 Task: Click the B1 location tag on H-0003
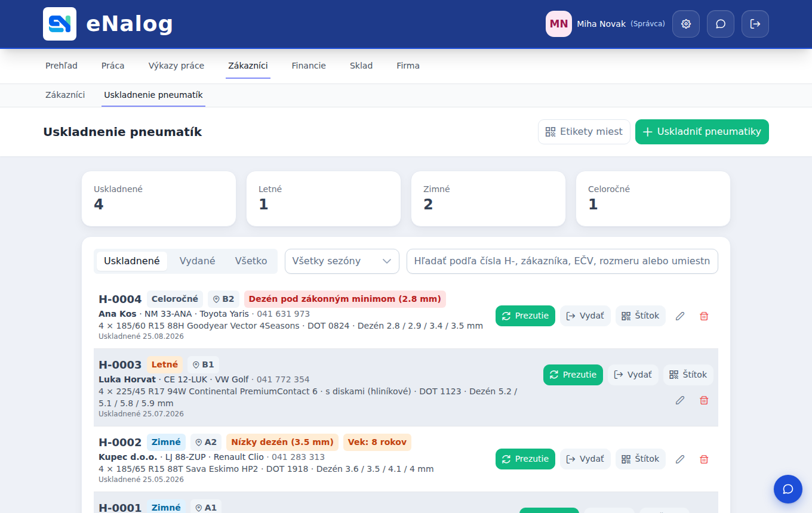coord(203,364)
